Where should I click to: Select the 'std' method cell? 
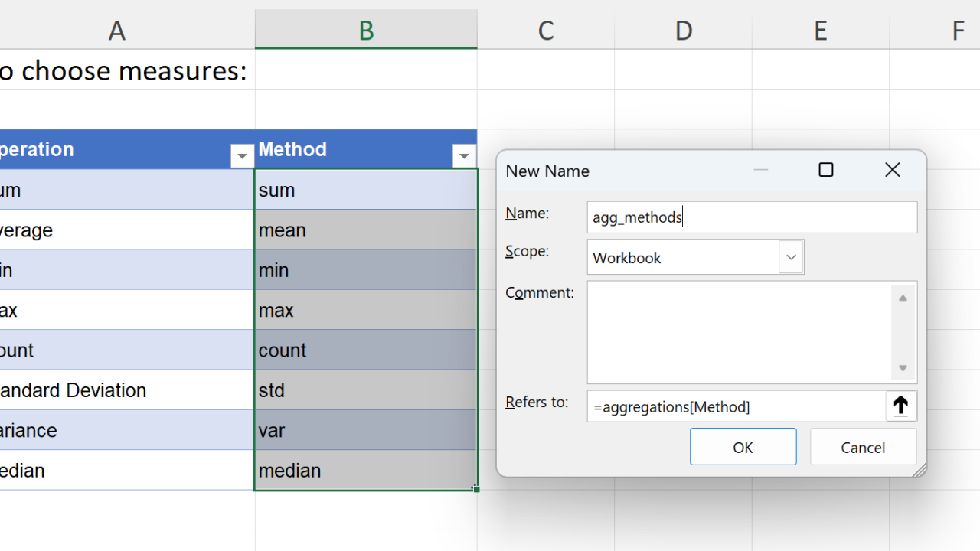pyautogui.click(x=366, y=390)
